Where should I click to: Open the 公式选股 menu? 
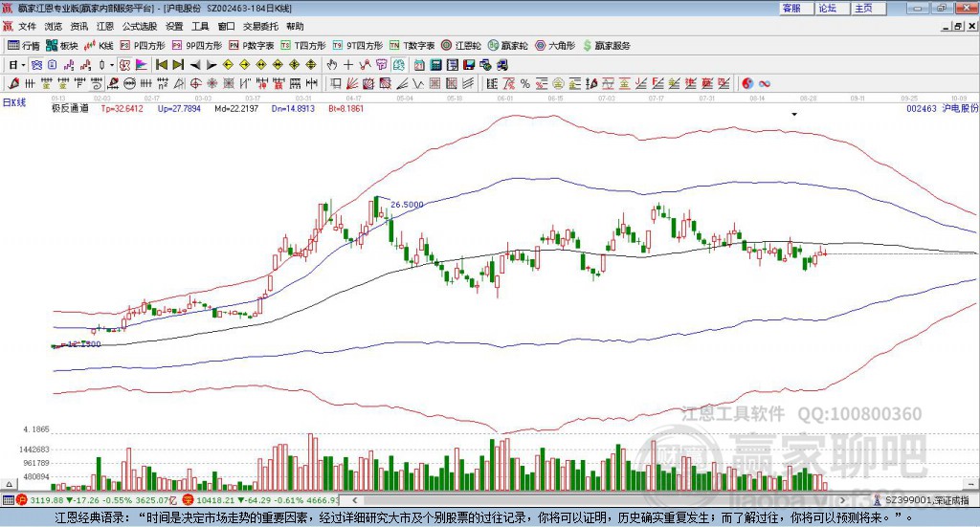click(x=140, y=26)
